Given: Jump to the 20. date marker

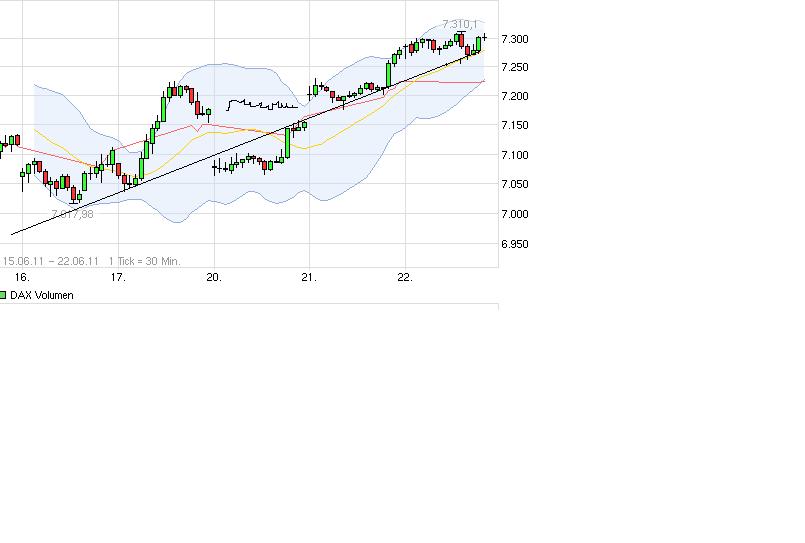Looking at the screenshot, I should (x=214, y=277).
